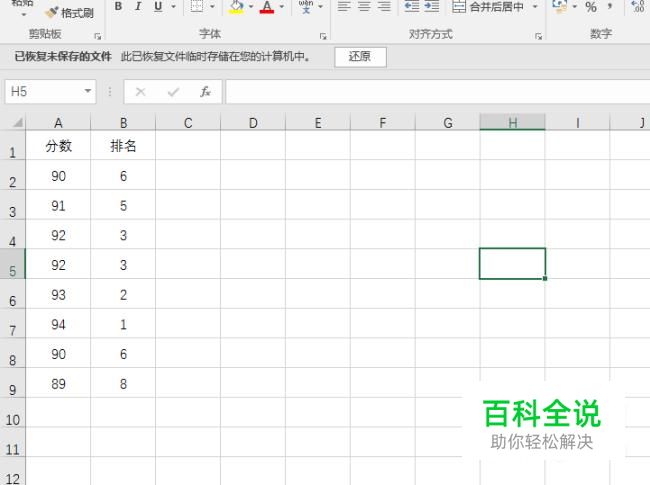The width and height of the screenshot is (650, 485).
Task: Align text left
Action: pyautogui.click(x=344, y=6)
